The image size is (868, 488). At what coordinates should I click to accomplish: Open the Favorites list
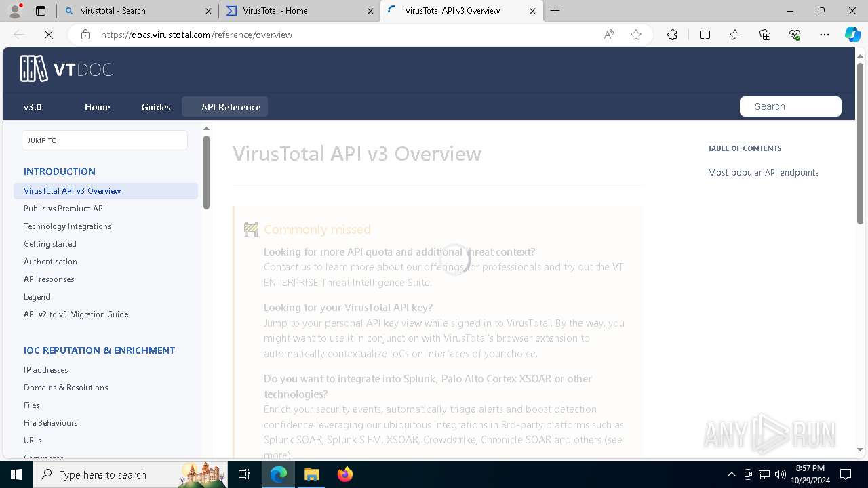pyautogui.click(x=735, y=35)
